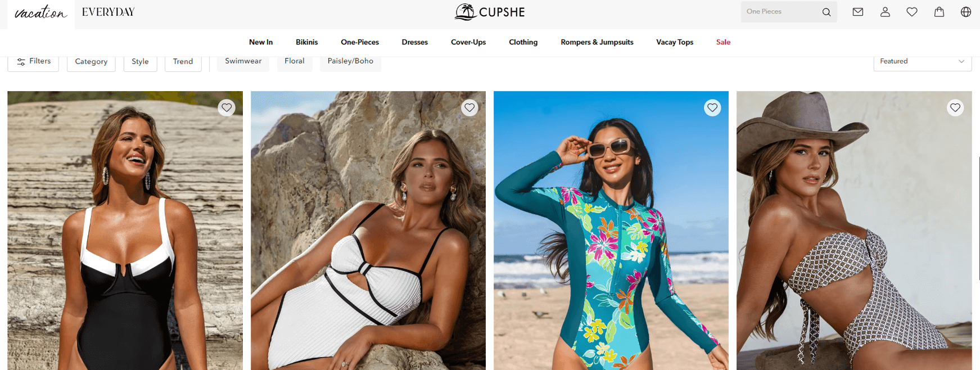The image size is (980, 370).
Task: Open the Trend filter dropdown
Action: pyautogui.click(x=183, y=61)
